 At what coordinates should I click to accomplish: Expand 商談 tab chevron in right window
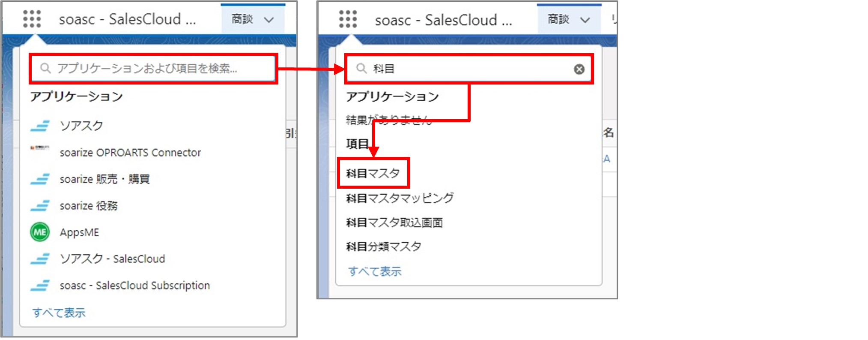(x=585, y=20)
